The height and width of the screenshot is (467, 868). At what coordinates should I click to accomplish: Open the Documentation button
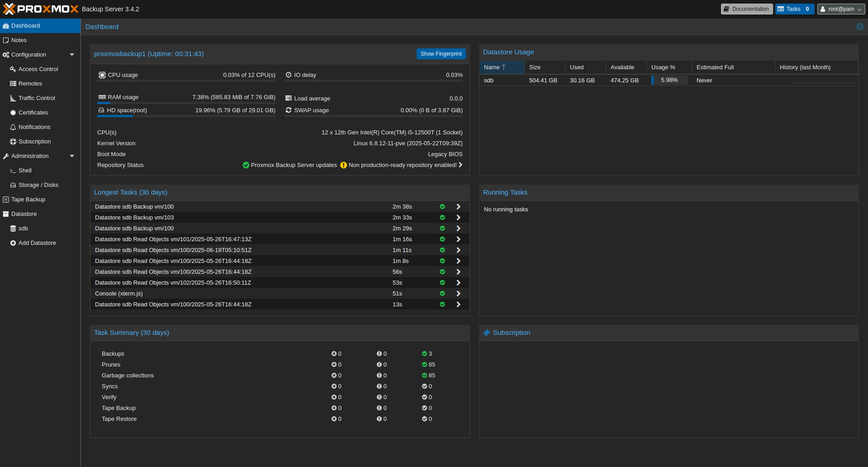coord(747,9)
